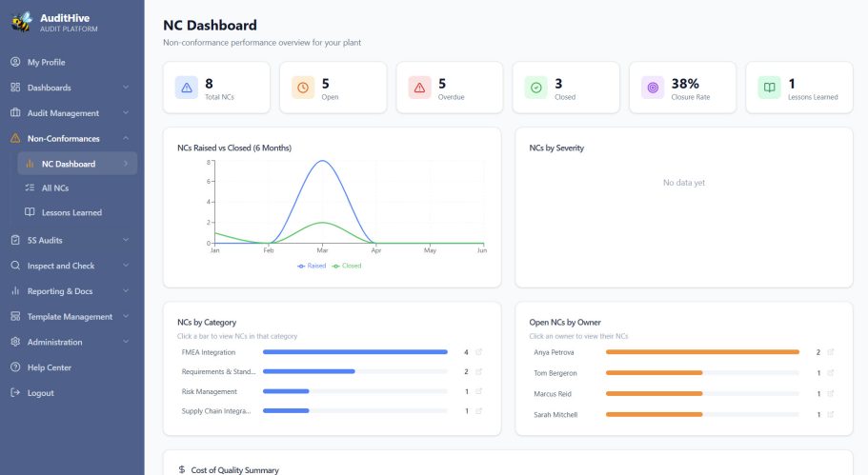Screen dimensions: 868x475
Task: Open link icon for Risk Management row
Action: (479, 391)
